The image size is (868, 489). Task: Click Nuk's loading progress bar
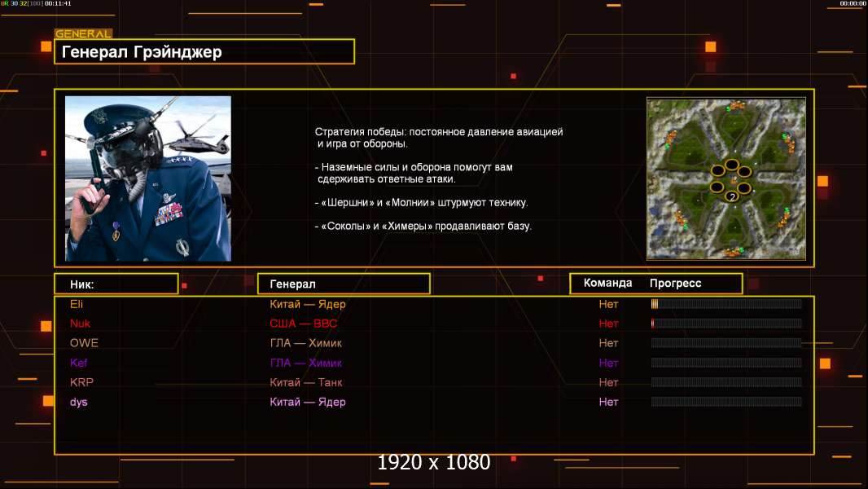click(726, 324)
